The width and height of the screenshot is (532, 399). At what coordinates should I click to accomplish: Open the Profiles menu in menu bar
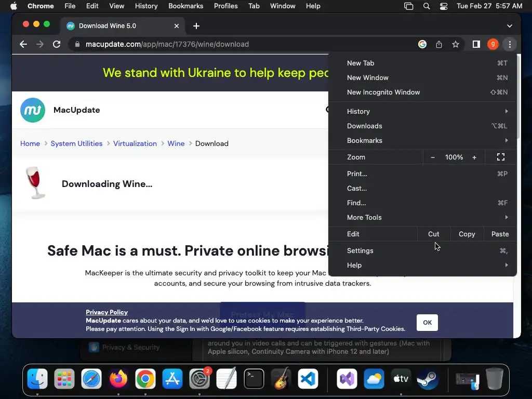[x=225, y=6]
